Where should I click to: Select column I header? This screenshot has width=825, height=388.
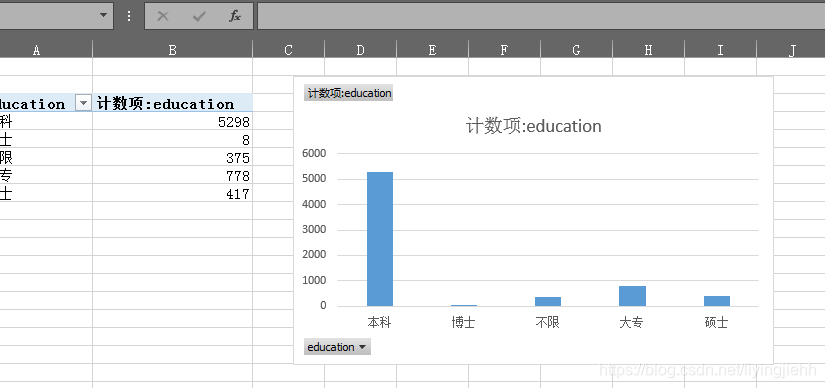(720, 50)
